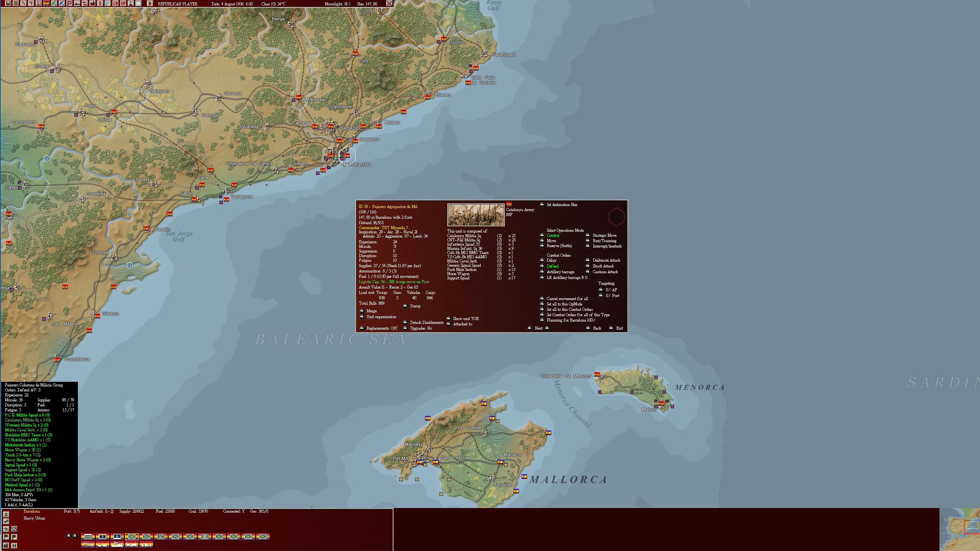The height and width of the screenshot is (551, 980).
Task: Show unit TOE for this unit
Action: pos(448,318)
